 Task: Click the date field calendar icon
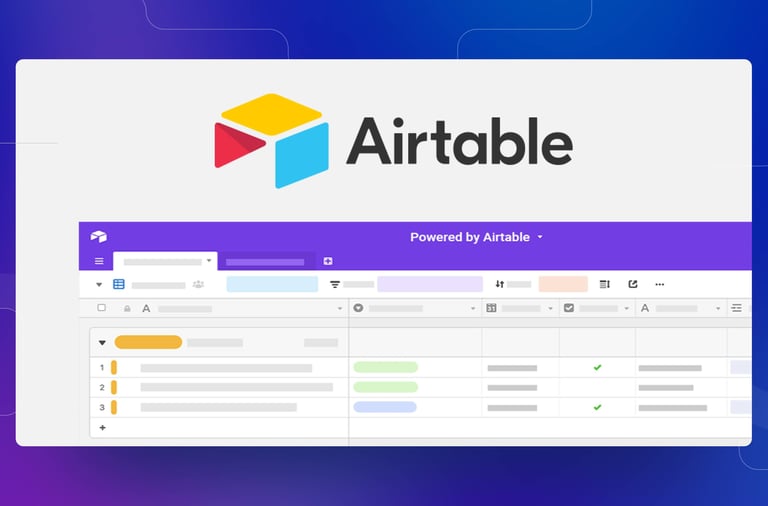pyautogui.click(x=491, y=308)
